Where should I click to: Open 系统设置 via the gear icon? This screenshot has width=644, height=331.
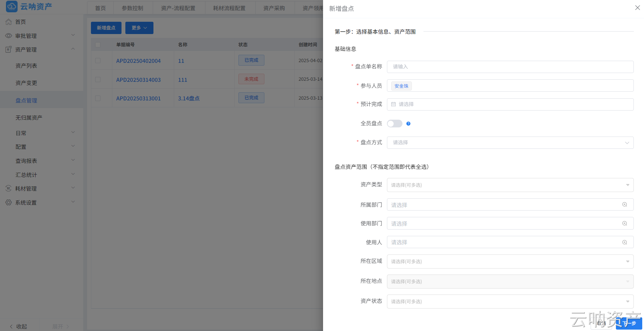(x=8, y=202)
